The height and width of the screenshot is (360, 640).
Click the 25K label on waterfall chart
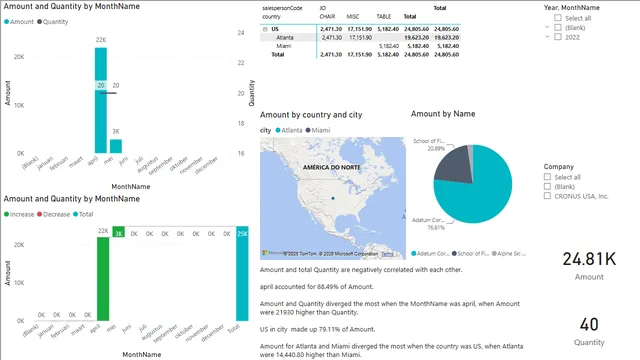242,234
